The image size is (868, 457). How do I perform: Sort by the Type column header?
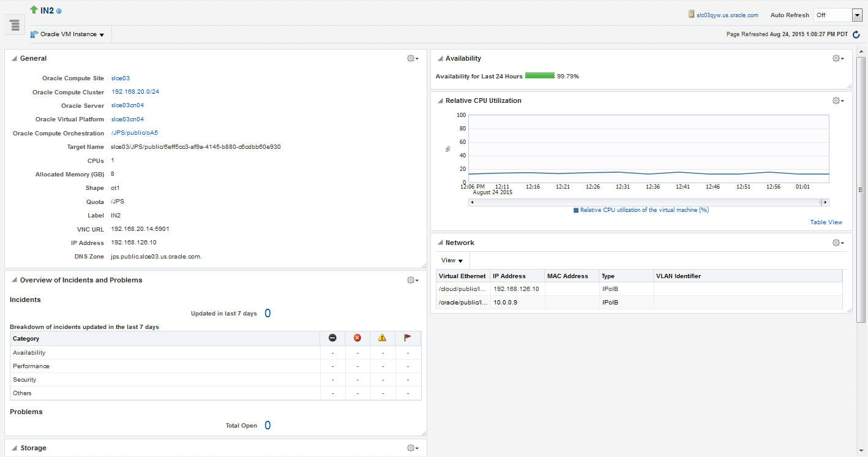pyautogui.click(x=626, y=276)
